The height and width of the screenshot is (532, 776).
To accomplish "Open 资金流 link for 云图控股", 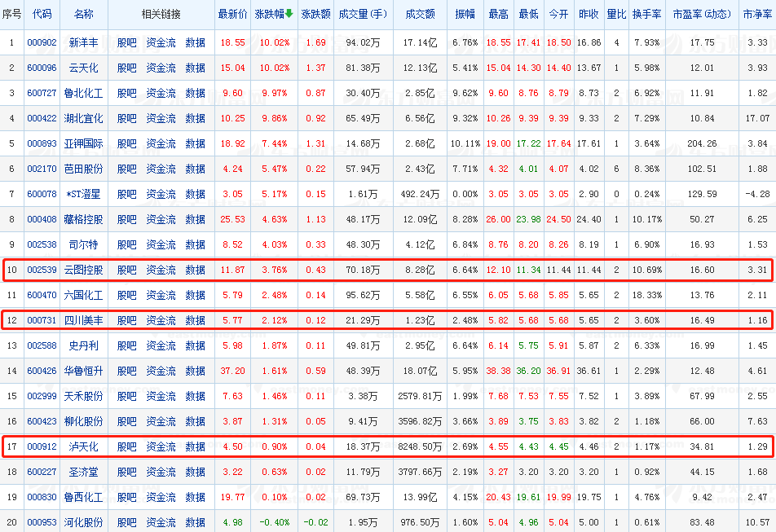I will click(x=161, y=270).
